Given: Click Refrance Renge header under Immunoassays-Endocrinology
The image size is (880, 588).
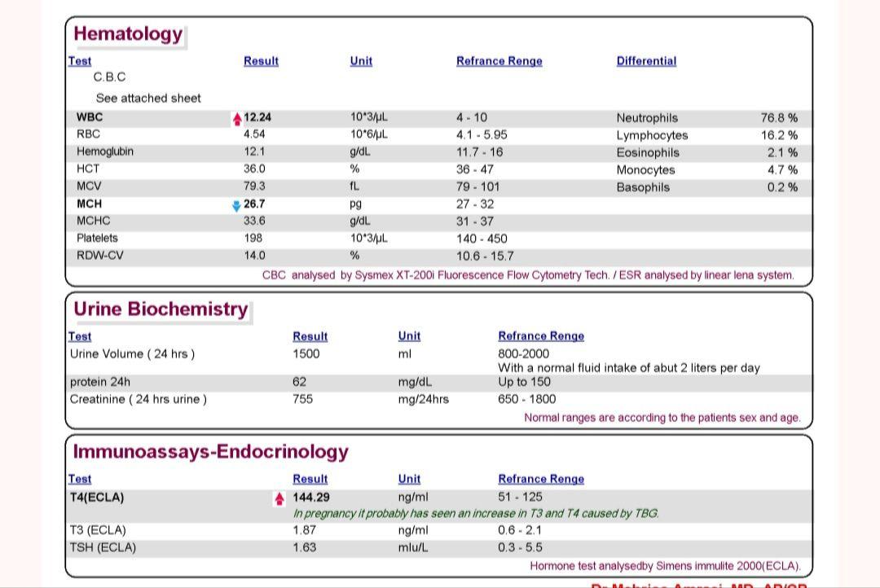Looking at the screenshot, I should click(541, 479).
